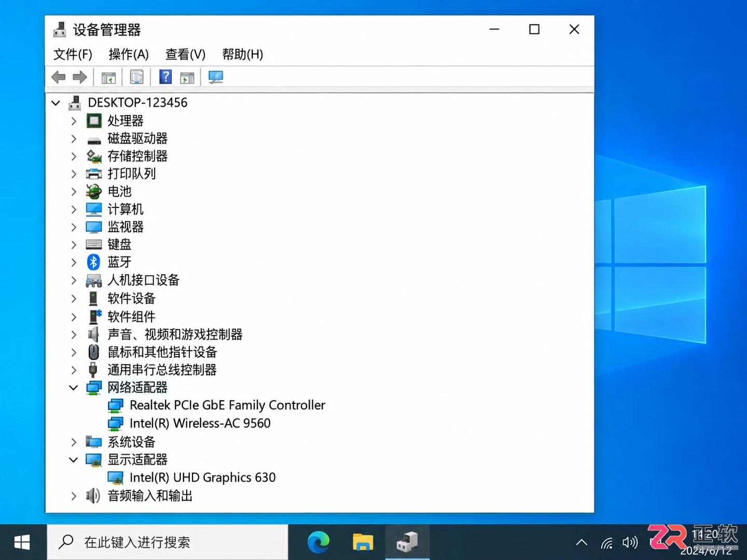Select the 电池 battery icon

click(94, 191)
